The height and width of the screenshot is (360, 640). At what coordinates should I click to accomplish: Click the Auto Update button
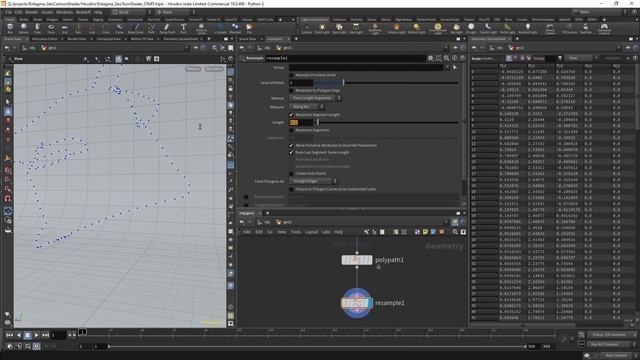pos(616,356)
